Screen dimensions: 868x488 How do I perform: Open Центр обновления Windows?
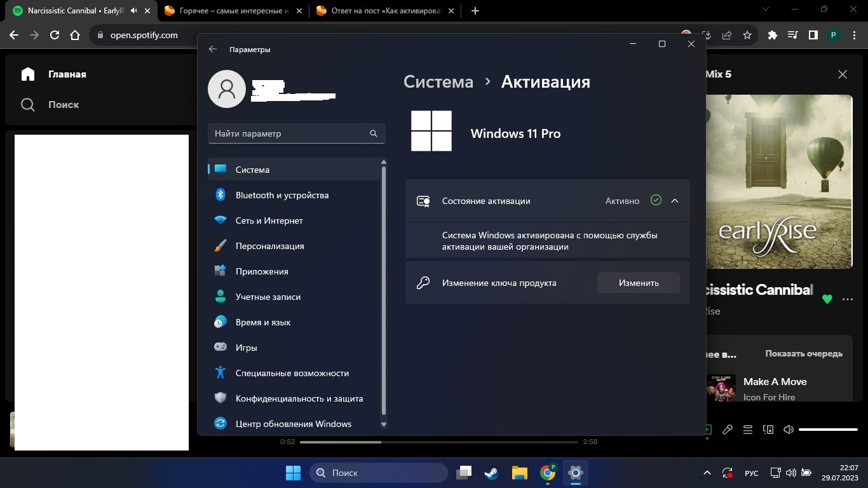pos(294,424)
